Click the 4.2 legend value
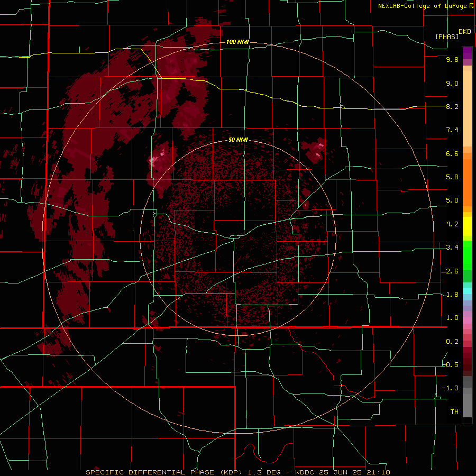476x476 pixels. pyautogui.click(x=452, y=224)
